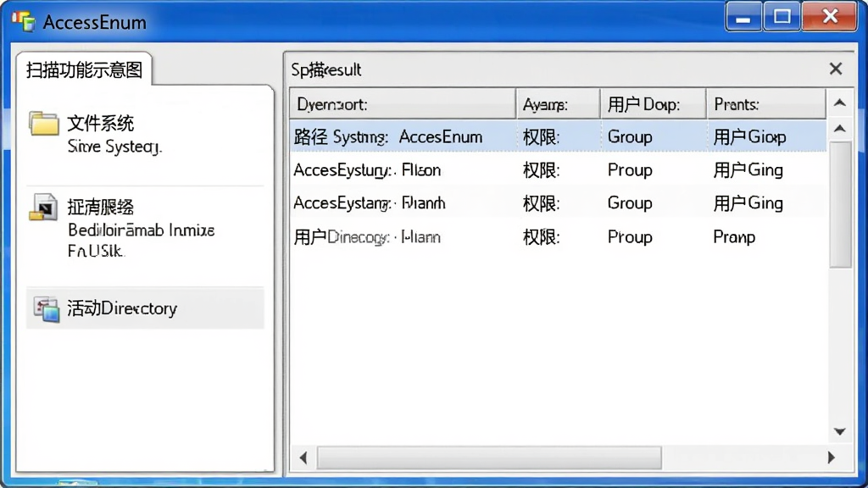Click the AccessEnum app icon in title bar
Image resolution: width=868 pixels, height=488 pixels.
[x=23, y=21]
